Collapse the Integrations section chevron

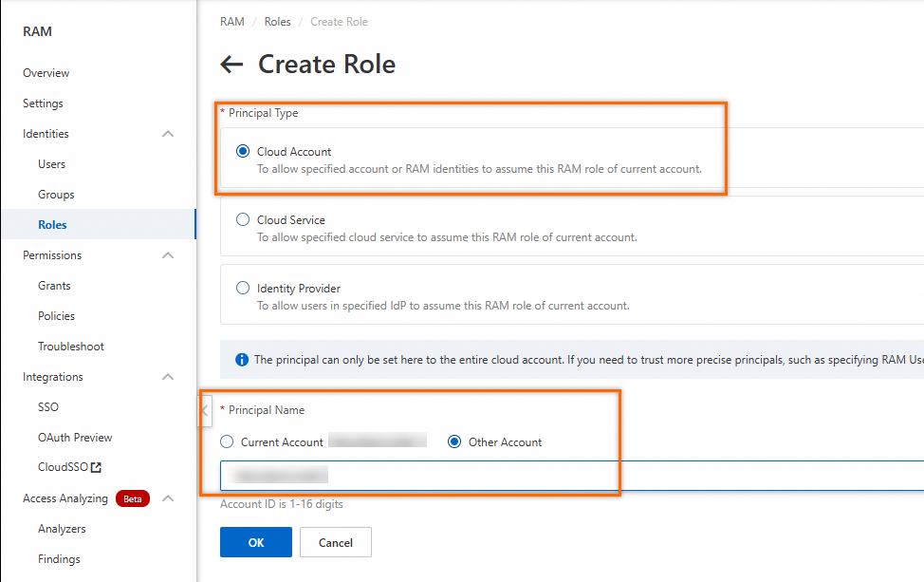point(168,377)
